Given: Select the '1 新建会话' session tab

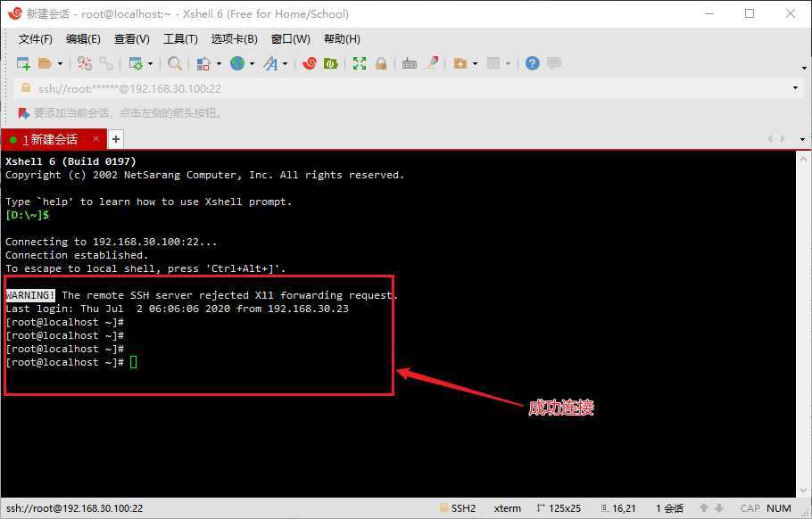Looking at the screenshot, I should 54,139.
